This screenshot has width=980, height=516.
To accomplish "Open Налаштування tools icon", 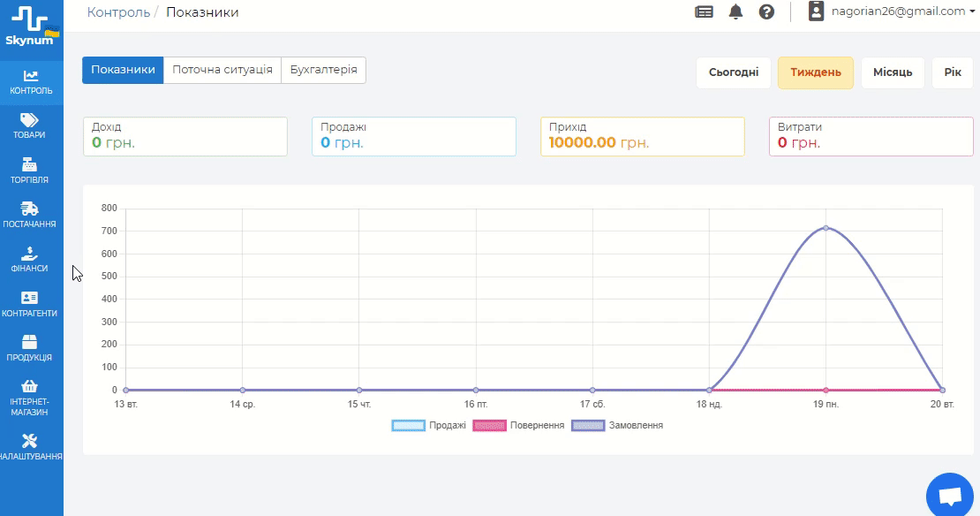I will [29, 441].
